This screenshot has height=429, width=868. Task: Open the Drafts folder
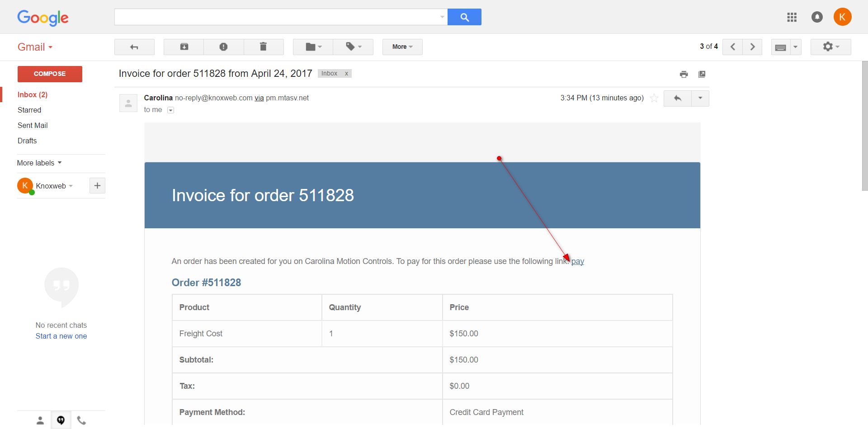pyautogui.click(x=27, y=141)
